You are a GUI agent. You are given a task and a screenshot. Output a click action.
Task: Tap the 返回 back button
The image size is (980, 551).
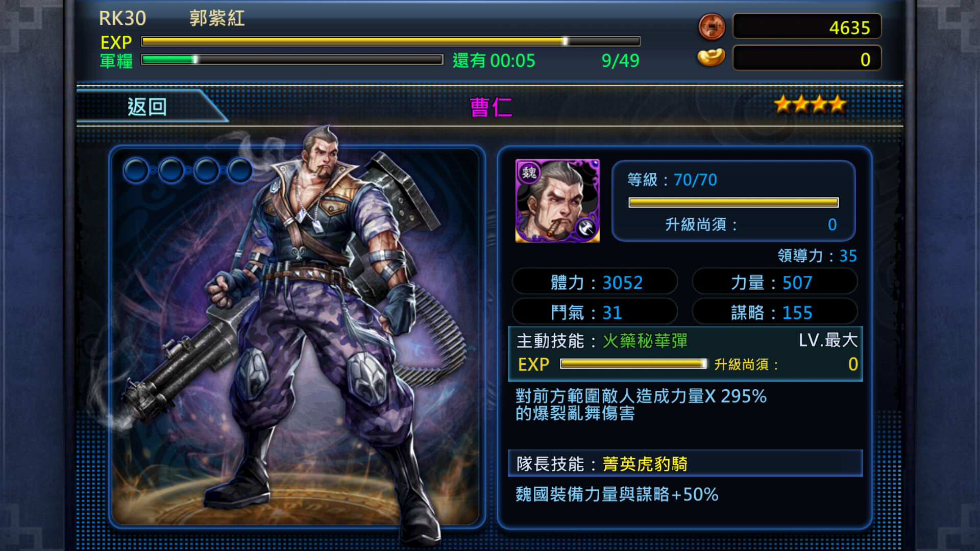pos(148,107)
